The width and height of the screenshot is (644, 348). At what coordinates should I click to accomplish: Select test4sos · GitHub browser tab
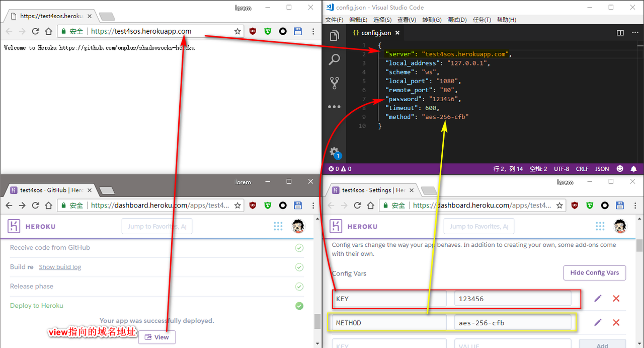(x=50, y=190)
